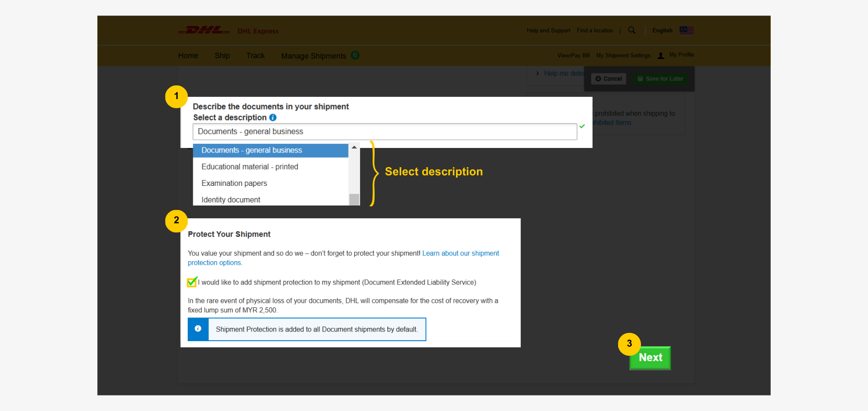
Task: Click the My Profile person icon
Action: [x=661, y=55]
